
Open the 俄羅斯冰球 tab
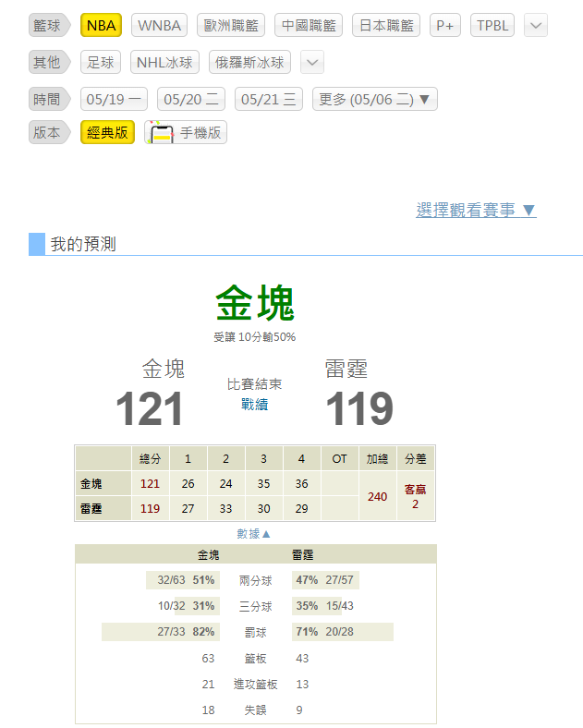[x=249, y=62]
